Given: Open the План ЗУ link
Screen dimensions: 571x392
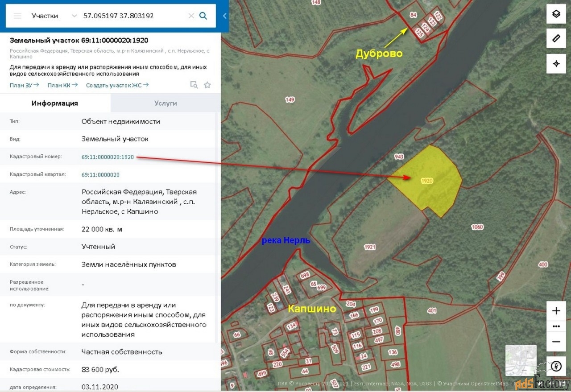Looking at the screenshot, I should [x=24, y=85].
